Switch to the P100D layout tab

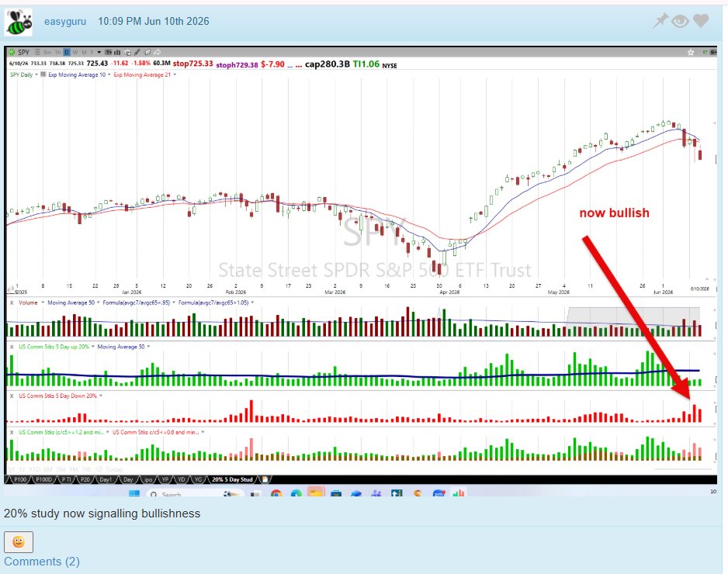point(43,479)
